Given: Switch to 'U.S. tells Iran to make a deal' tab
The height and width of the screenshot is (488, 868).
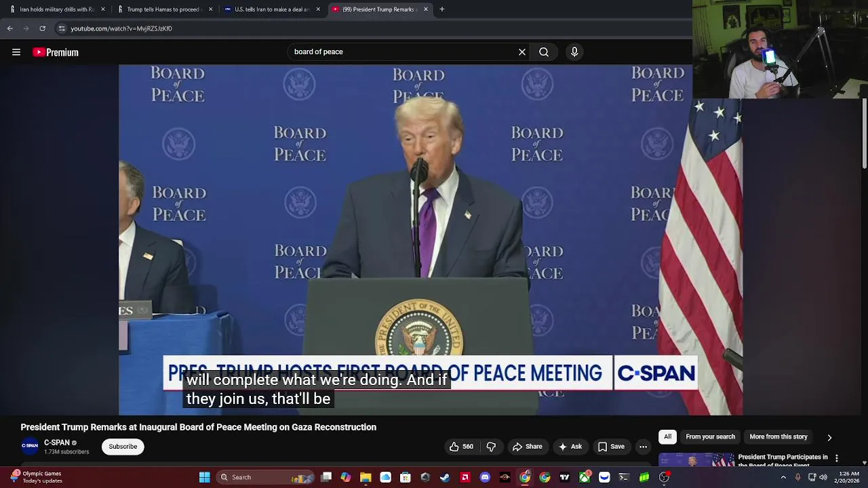Looking at the screenshot, I should coord(271,9).
